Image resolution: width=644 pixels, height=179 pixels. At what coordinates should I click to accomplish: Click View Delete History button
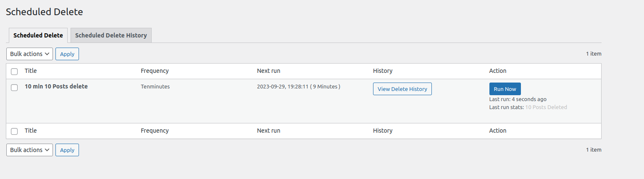coord(402,89)
